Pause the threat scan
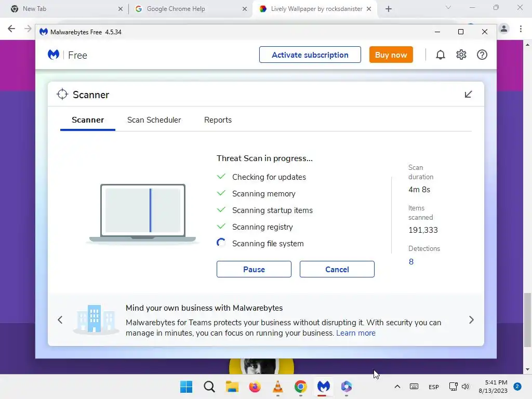 (254, 270)
